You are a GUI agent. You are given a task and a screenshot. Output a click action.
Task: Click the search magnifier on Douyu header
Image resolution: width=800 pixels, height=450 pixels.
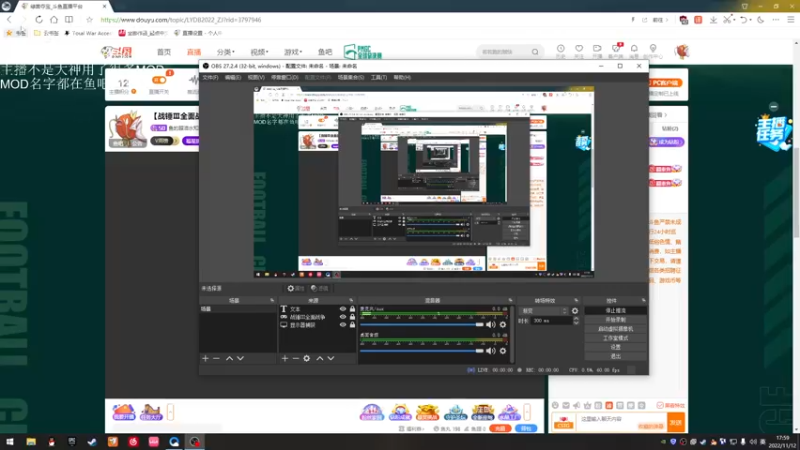tap(535, 52)
